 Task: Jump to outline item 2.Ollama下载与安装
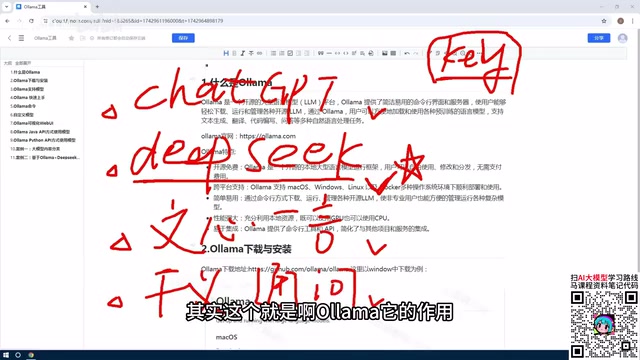29,80
